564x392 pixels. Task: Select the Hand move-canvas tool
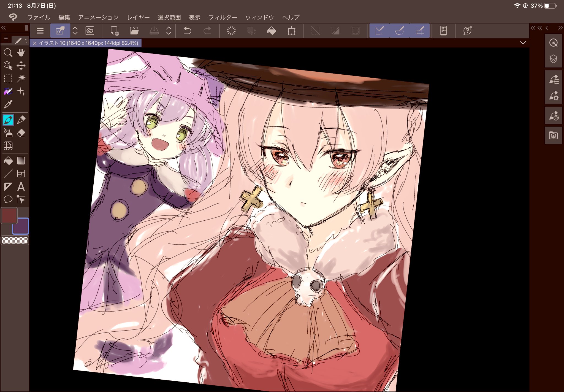coord(21,52)
